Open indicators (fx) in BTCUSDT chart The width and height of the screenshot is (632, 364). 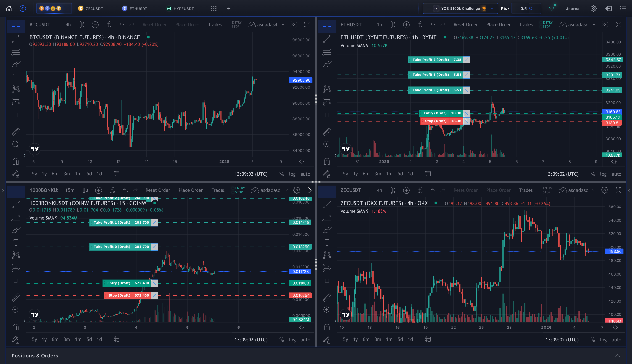(109, 25)
